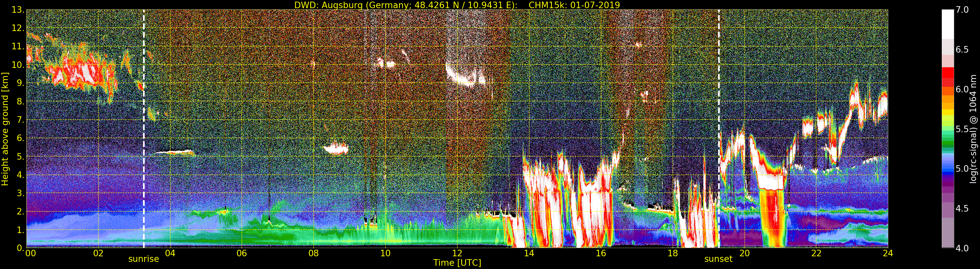The image size is (980, 269).
Task: Click the white top segment of the colorbar
Action: point(948,24)
